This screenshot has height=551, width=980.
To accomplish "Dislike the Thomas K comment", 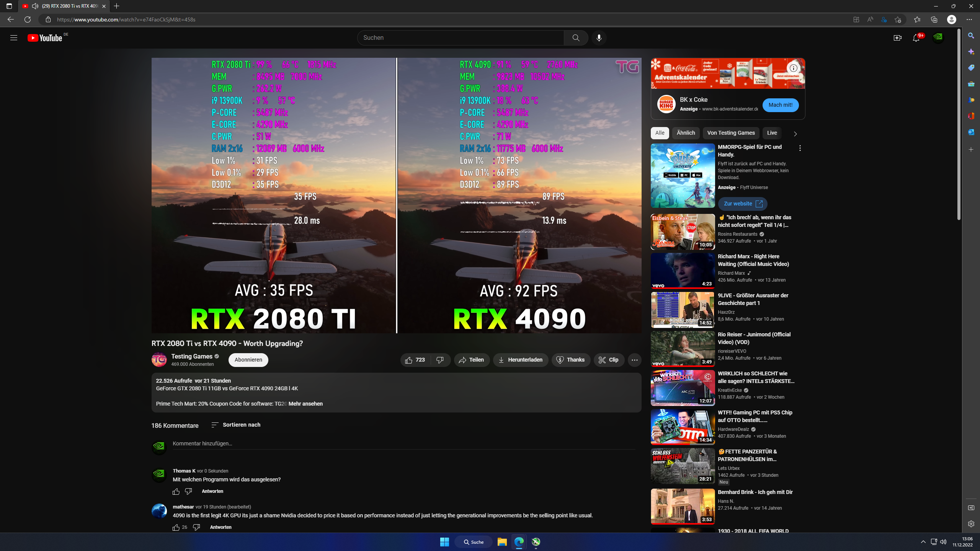I will click(188, 491).
